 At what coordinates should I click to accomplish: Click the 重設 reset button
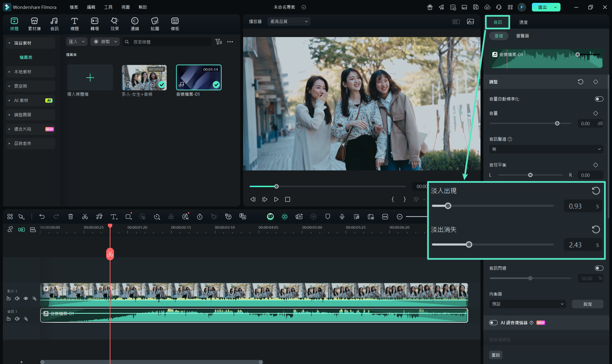tap(496, 355)
